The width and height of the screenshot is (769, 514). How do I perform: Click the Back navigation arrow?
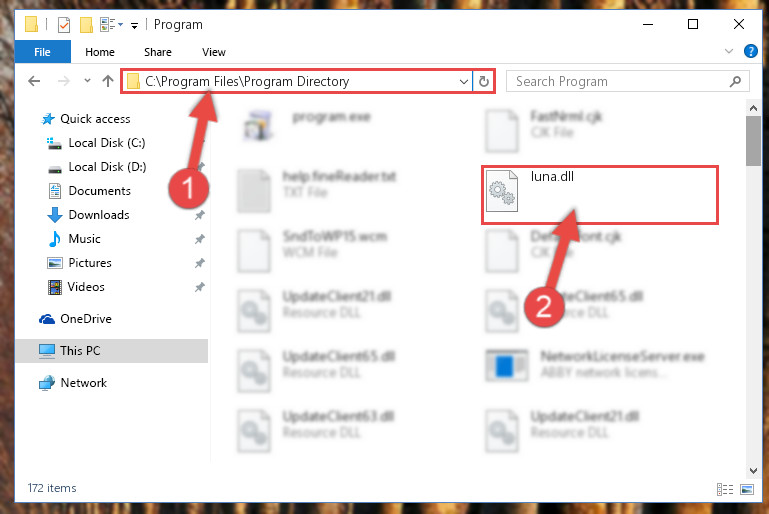point(34,81)
